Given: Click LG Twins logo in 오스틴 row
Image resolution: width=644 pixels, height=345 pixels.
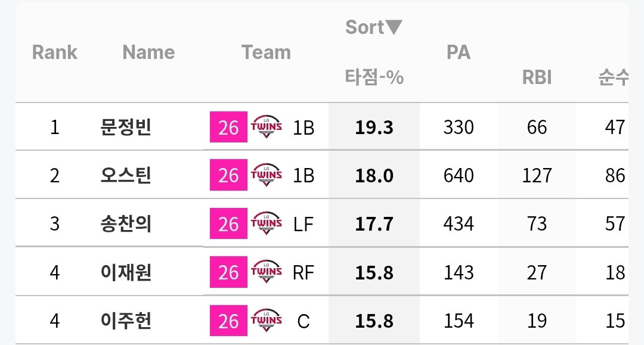Looking at the screenshot, I should pyautogui.click(x=266, y=175).
